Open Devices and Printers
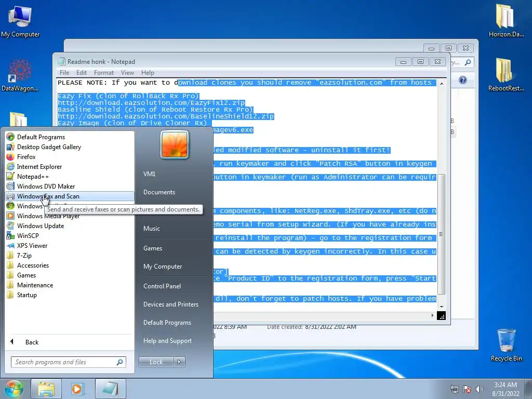532x399 pixels. pyautogui.click(x=170, y=304)
